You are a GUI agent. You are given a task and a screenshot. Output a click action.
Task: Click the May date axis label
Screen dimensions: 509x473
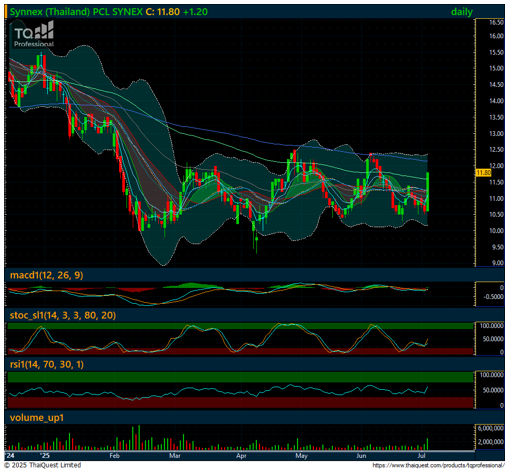pos(301,456)
